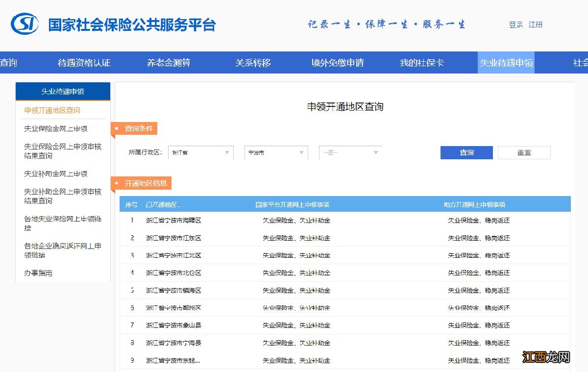Click the orange 查询条件 section tag
588x372 pixels.
[141, 129]
